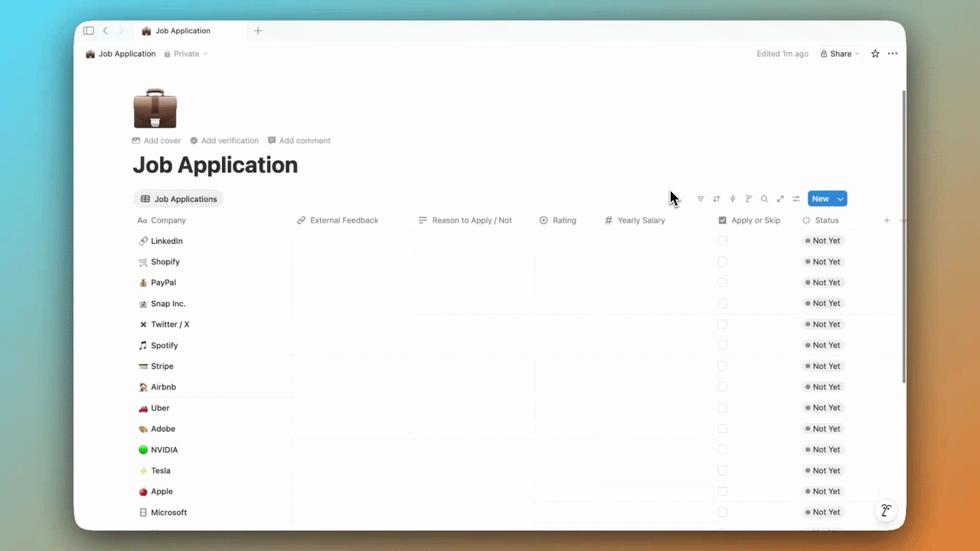Click the Shopify cart icon

click(x=143, y=262)
